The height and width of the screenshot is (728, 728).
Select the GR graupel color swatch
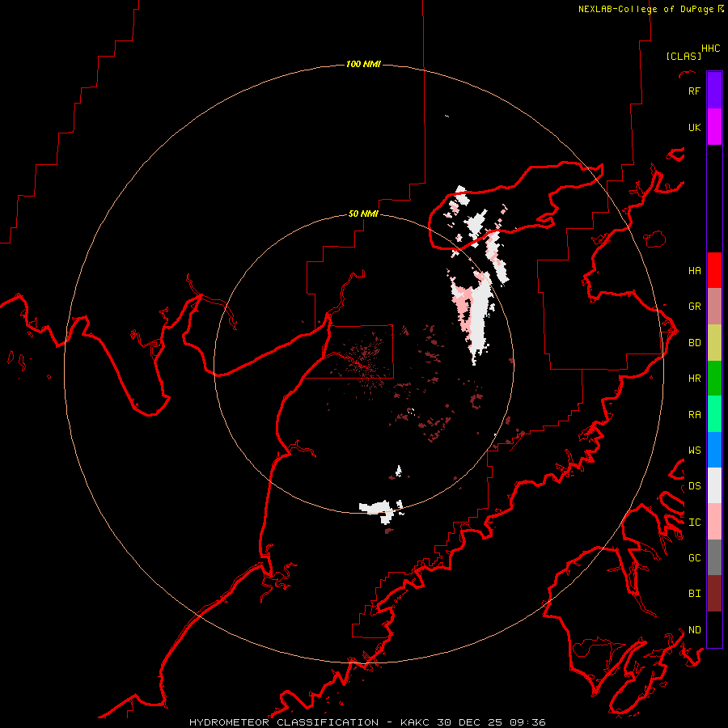714,306
